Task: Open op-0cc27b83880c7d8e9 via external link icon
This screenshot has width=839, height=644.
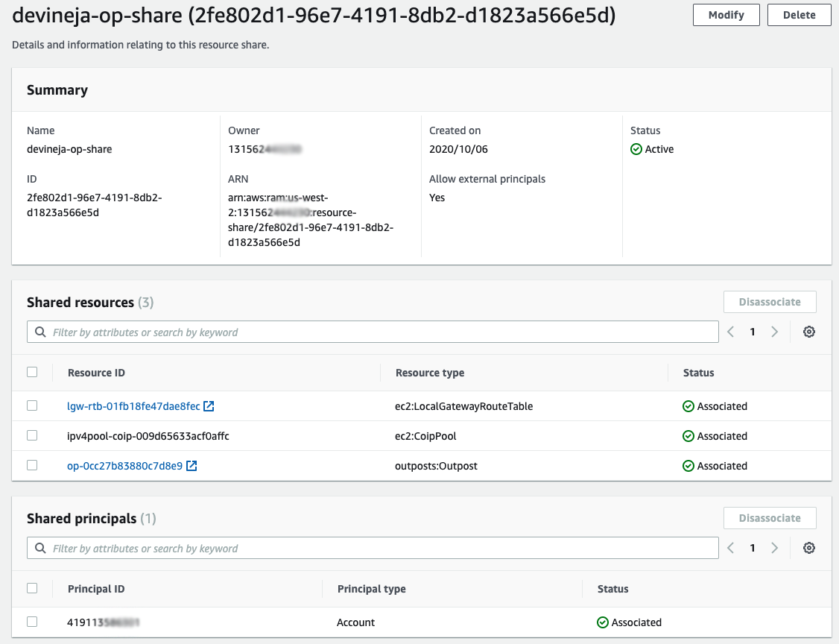Action: coord(191,464)
